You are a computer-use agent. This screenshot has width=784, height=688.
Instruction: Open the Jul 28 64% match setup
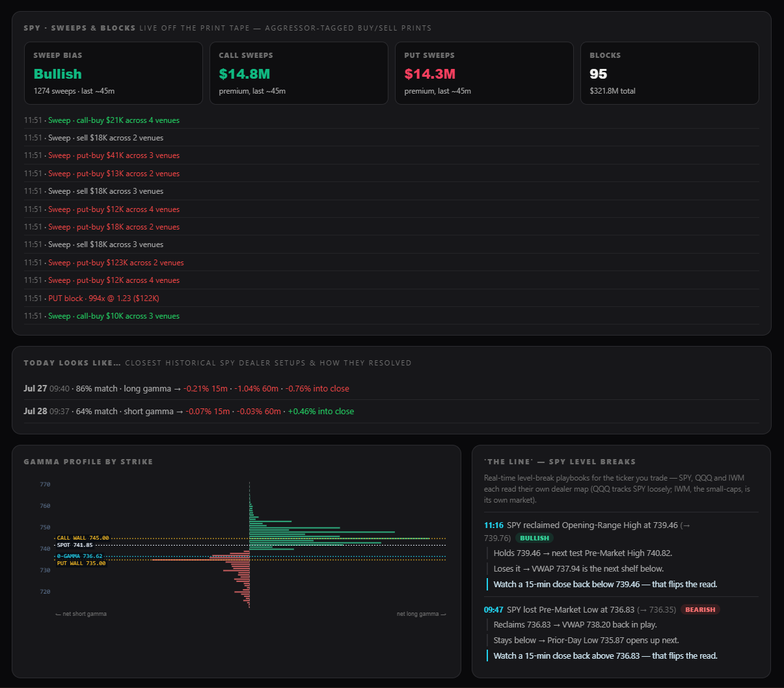[x=392, y=412]
